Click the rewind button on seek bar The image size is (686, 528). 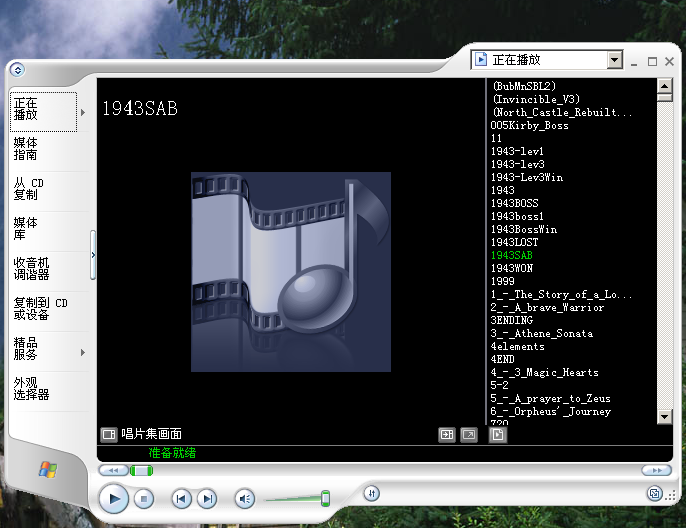pyautogui.click(x=114, y=470)
